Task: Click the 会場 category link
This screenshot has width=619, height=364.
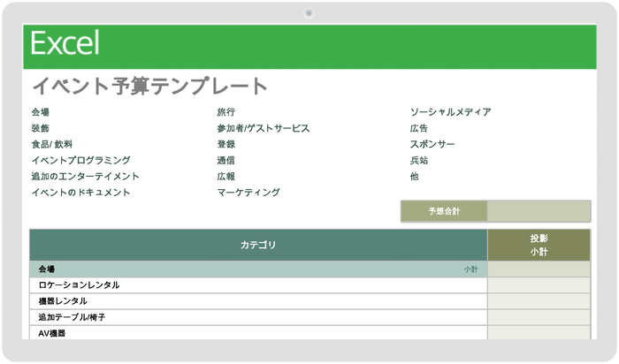Action: [x=41, y=112]
